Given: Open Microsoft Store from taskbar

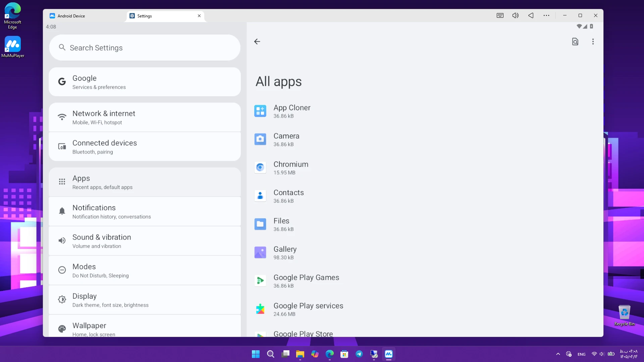Looking at the screenshot, I should pos(344,354).
